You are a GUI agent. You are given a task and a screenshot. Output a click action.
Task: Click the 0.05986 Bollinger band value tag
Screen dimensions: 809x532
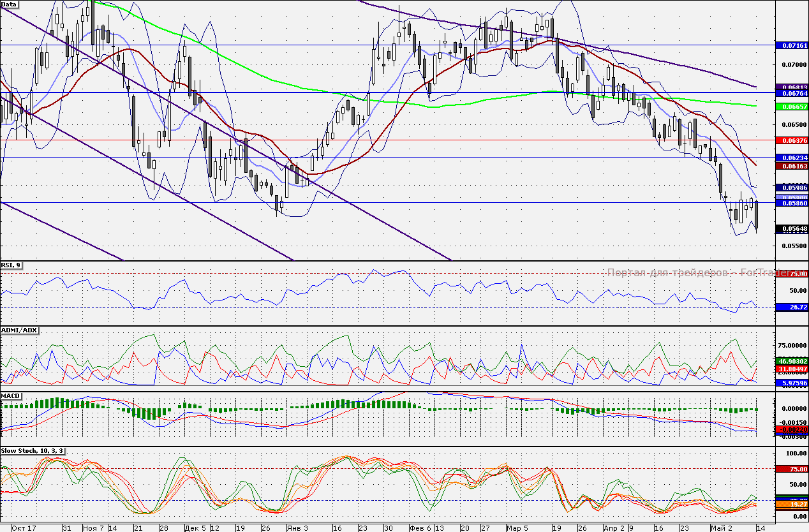tap(790, 188)
